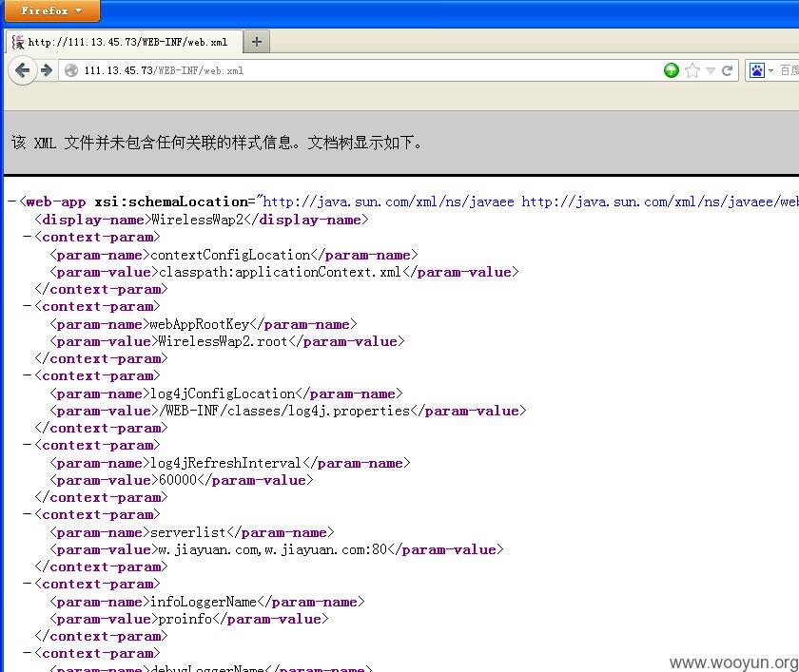The width and height of the screenshot is (799, 672).
Task: Collapse the web-app root node
Action: [x=11, y=202]
